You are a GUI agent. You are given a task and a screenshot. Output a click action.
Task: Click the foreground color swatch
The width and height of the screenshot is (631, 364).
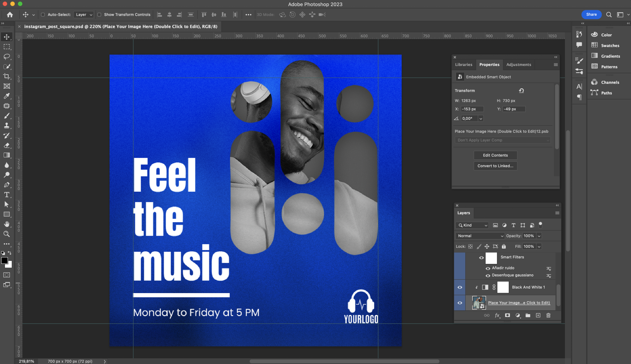[x=5, y=260]
